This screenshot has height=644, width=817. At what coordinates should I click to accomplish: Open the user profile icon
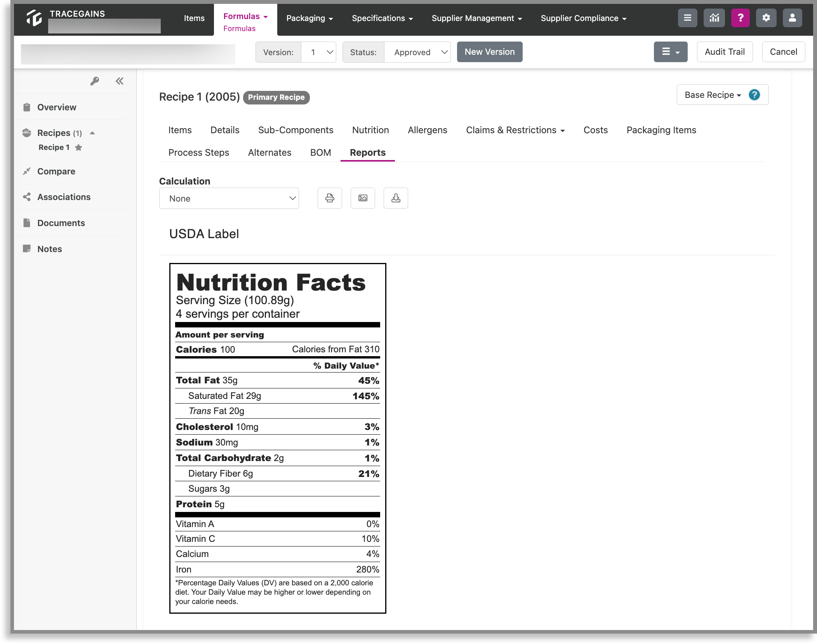click(793, 18)
